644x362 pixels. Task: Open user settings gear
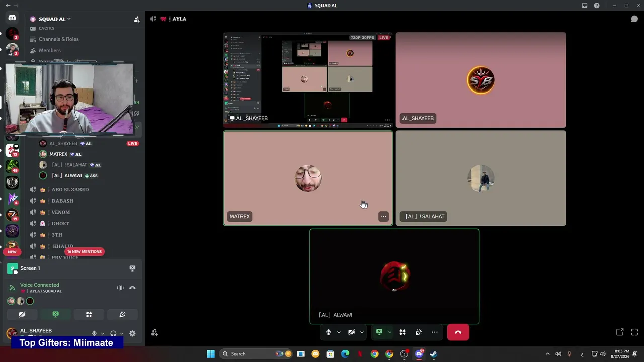click(x=132, y=333)
